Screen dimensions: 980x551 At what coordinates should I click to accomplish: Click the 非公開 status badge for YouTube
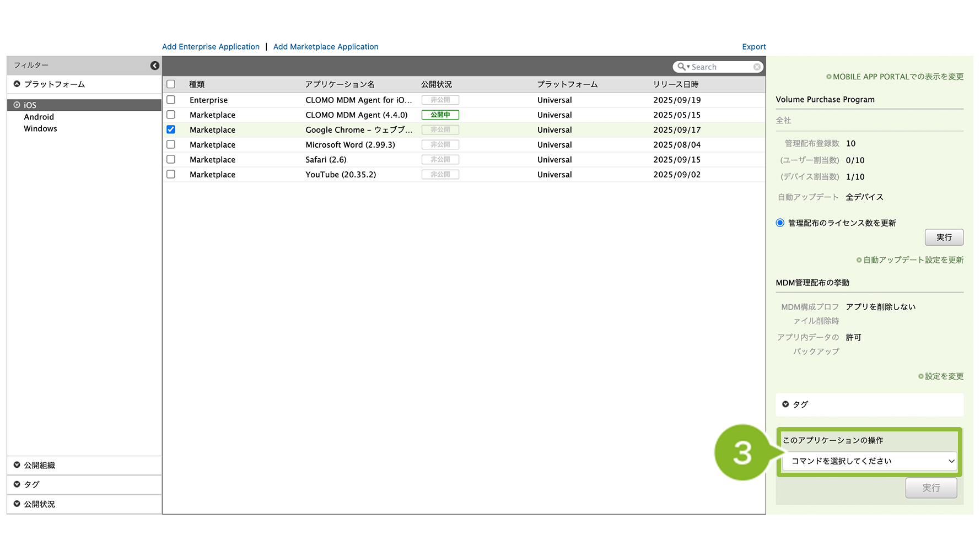440,175
